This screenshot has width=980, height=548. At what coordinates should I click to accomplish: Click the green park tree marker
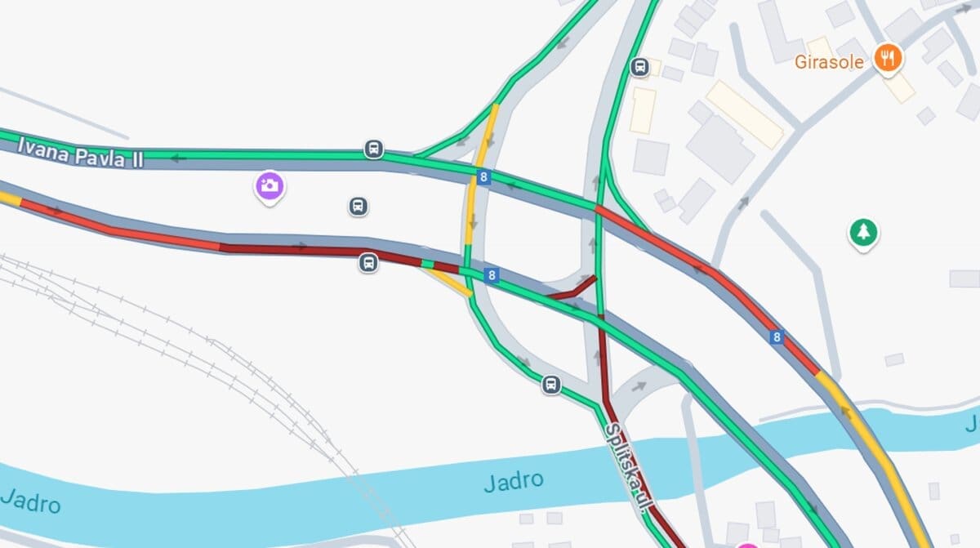coord(862,234)
